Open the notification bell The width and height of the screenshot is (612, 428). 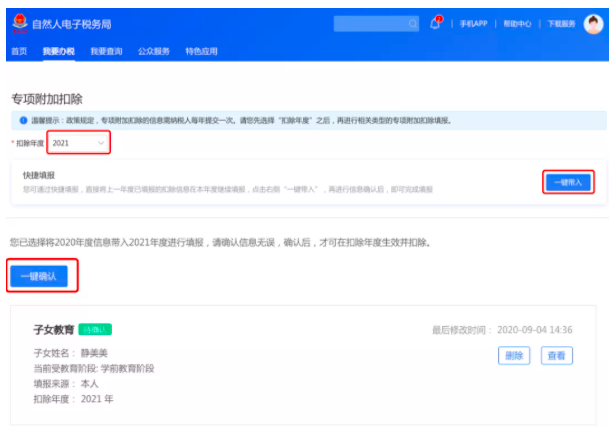[436, 23]
